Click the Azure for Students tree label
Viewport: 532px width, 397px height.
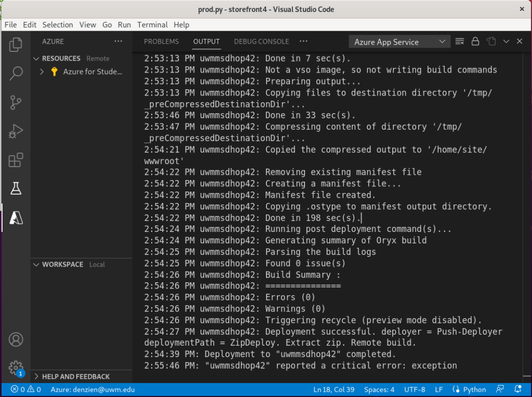(x=92, y=72)
